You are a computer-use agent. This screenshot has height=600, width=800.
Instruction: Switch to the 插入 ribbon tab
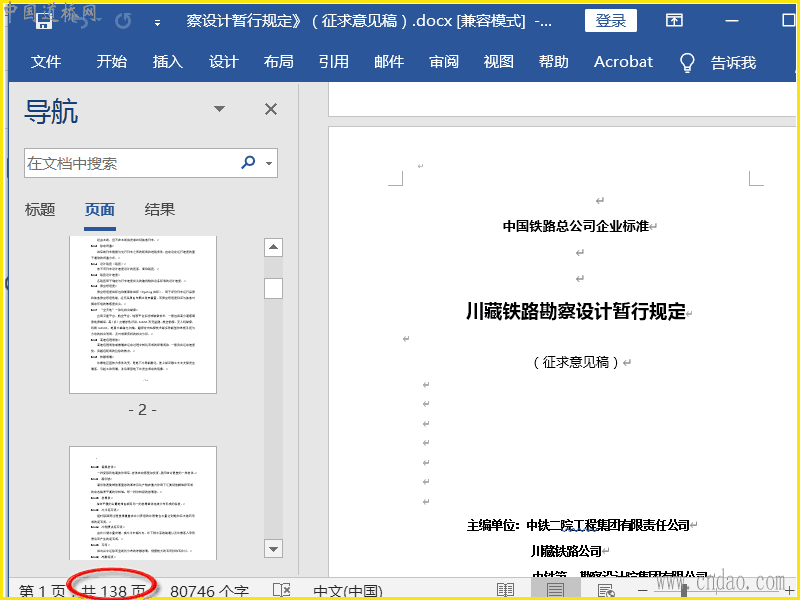click(168, 62)
